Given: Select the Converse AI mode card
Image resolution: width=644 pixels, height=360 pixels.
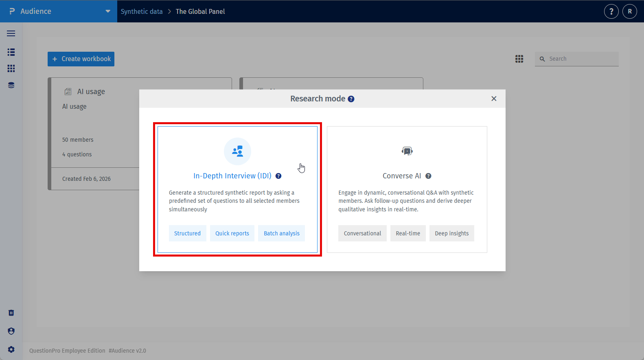Looking at the screenshot, I should pos(407,189).
